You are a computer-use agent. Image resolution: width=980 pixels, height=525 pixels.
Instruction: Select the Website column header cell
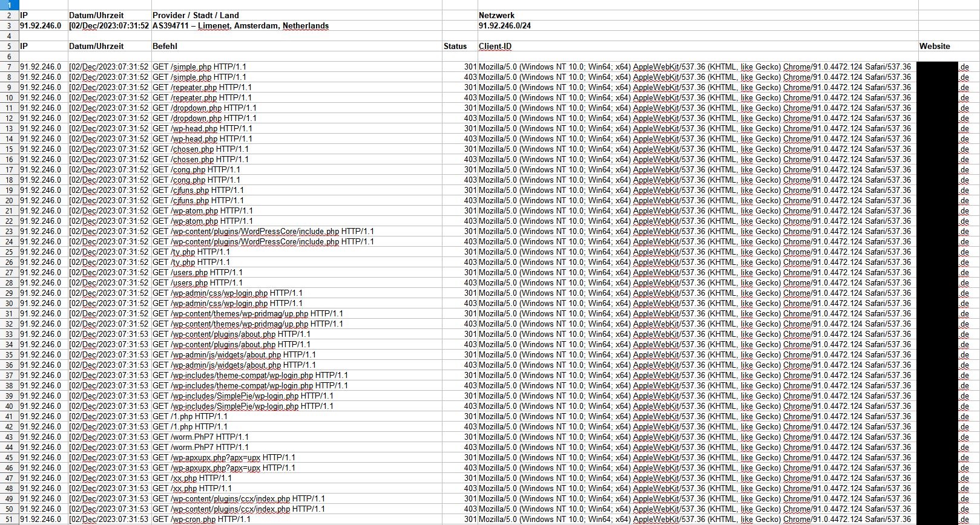[x=949, y=46]
